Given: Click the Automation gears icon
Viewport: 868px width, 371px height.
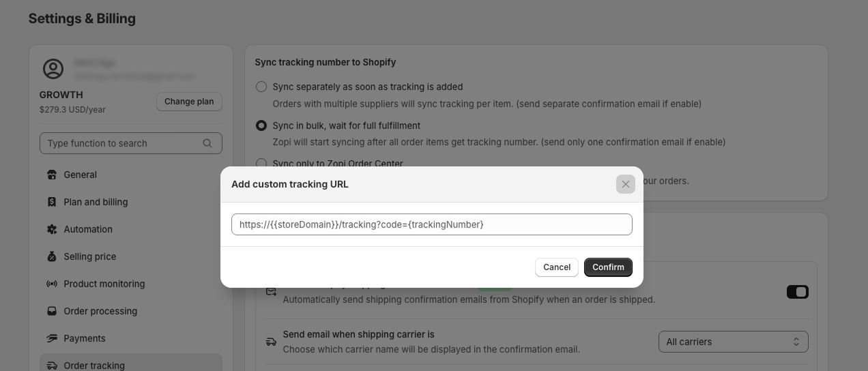Looking at the screenshot, I should [x=52, y=229].
